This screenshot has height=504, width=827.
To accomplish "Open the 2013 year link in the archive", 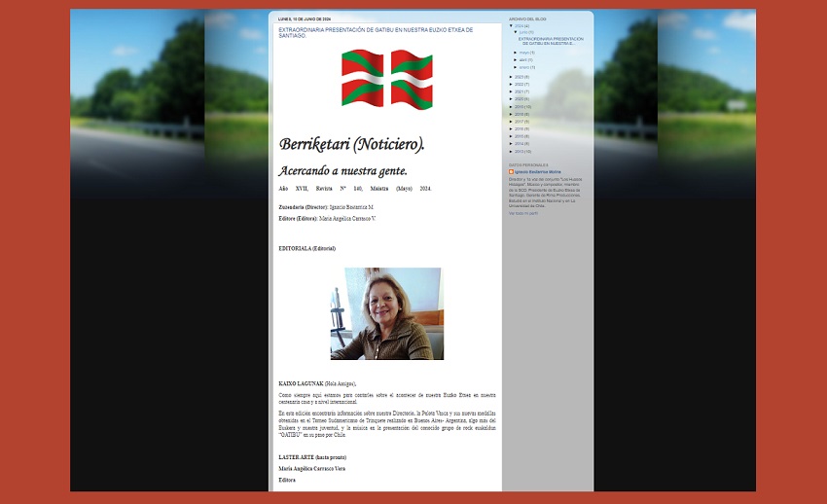I will click(519, 152).
